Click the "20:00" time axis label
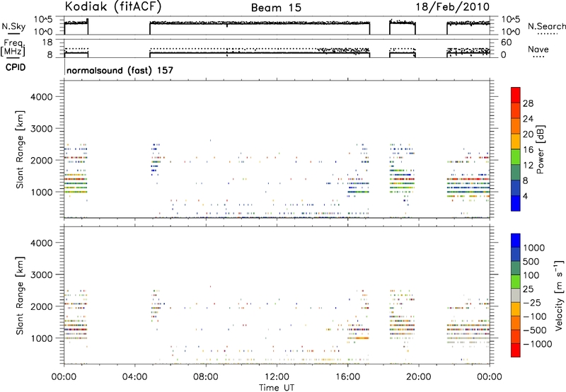The height and width of the screenshot is (392, 566). tap(418, 377)
